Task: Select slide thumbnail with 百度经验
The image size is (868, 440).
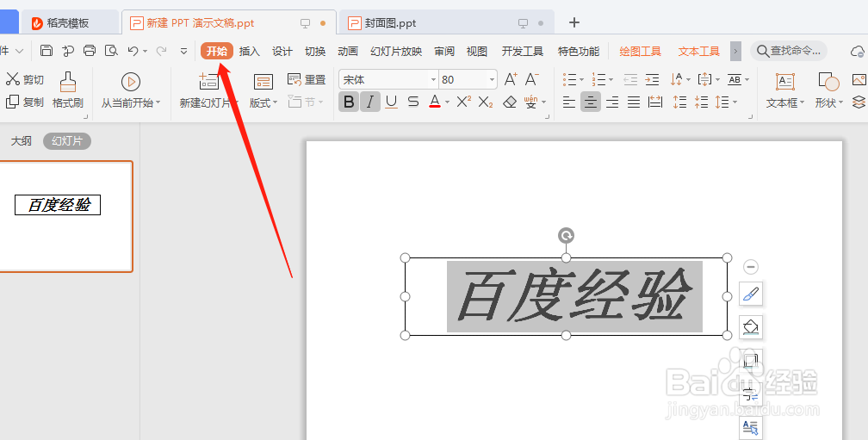Action: (x=65, y=216)
